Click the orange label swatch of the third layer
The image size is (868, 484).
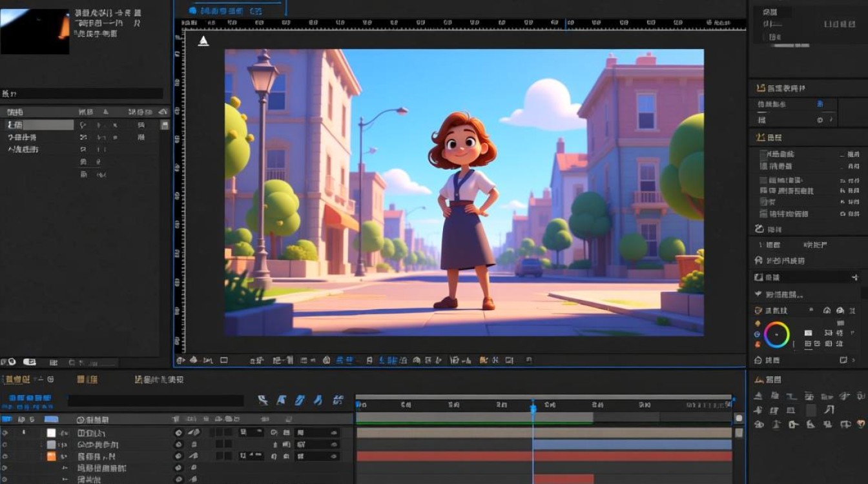pyautogui.click(x=51, y=456)
